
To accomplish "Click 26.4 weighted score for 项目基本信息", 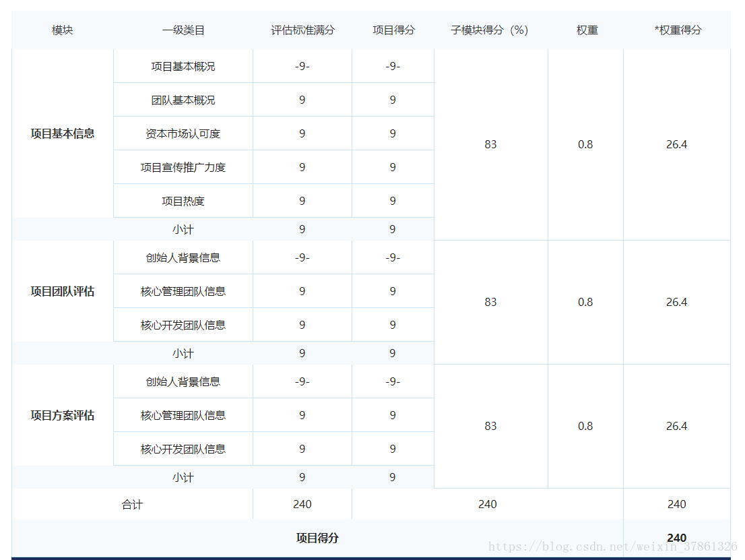I will pos(676,144).
